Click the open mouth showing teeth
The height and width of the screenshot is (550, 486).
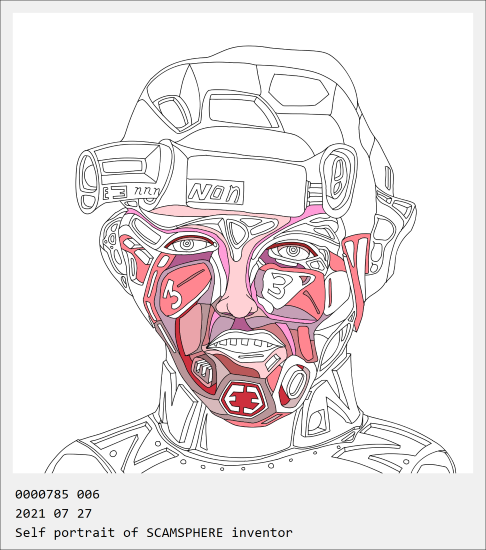(245, 344)
